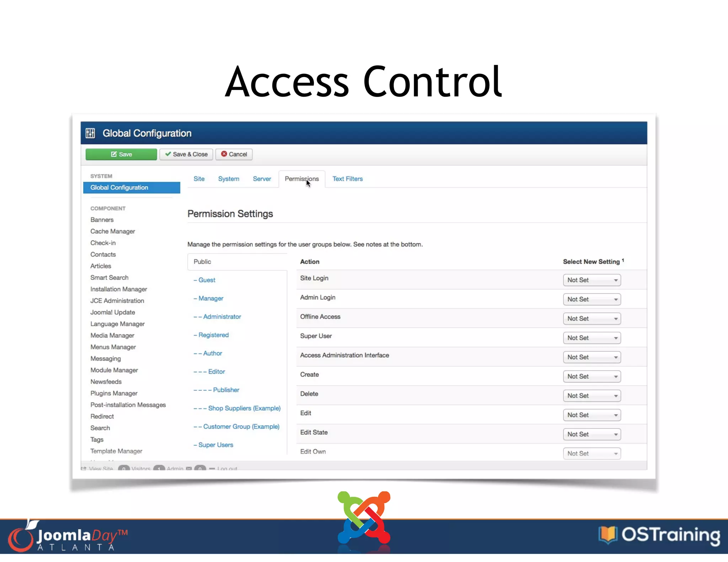Image resolution: width=728 pixels, height=562 pixels.
Task: Open the Articles component link
Action: tap(101, 266)
